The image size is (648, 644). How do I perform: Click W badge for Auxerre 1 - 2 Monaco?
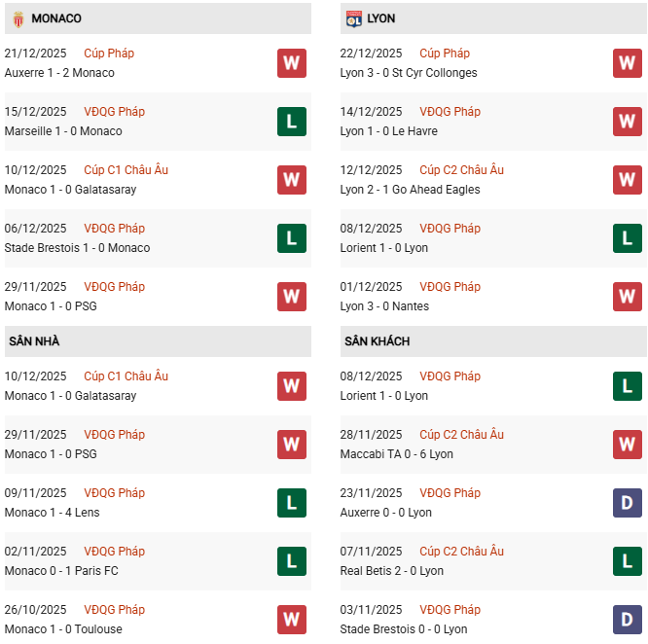(x=291, y=63)
